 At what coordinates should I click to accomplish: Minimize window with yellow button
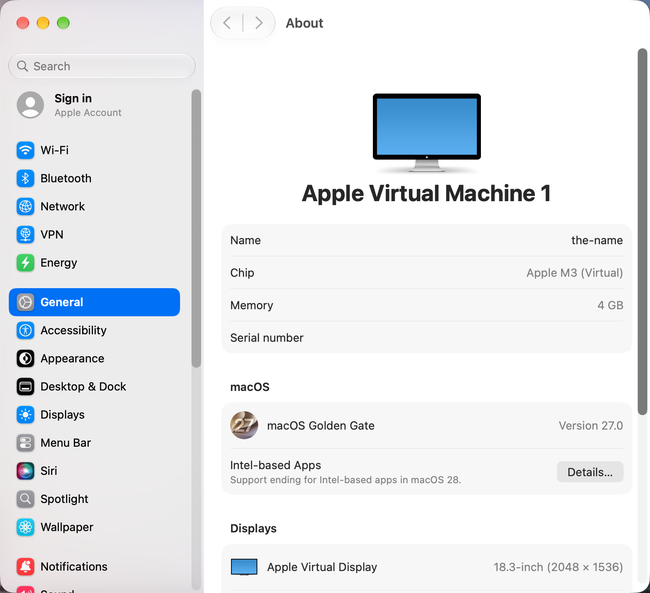click(x=43, y=23)
